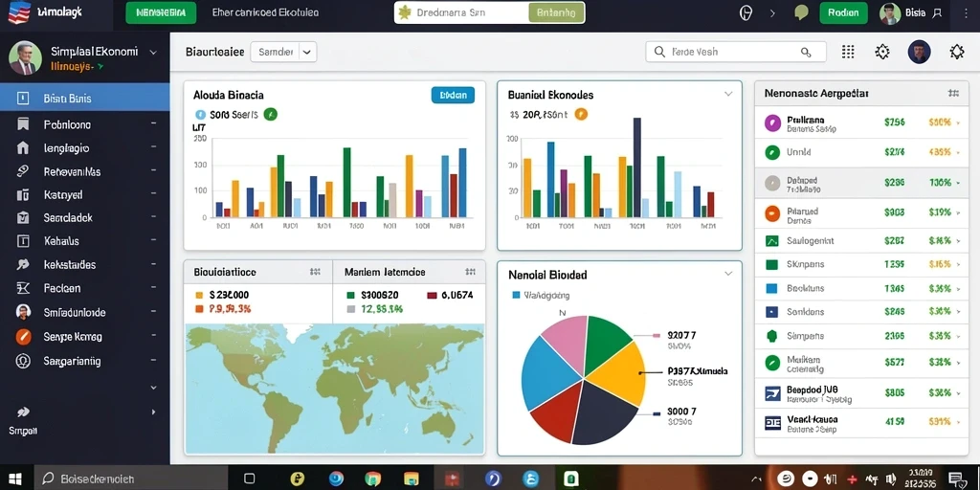Toggle the green check next to S0f0 Seeris
Viewport: 980px width, 490px height.
(x=271, y=115)
